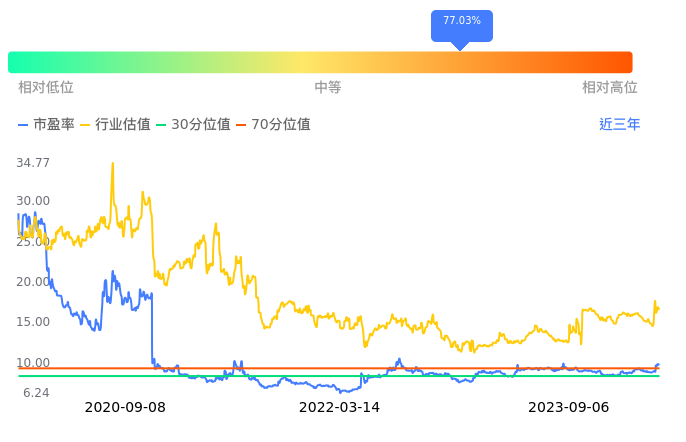Click the 30.00 y-axis label
This screenshot has height=442, width=686.
33,201
